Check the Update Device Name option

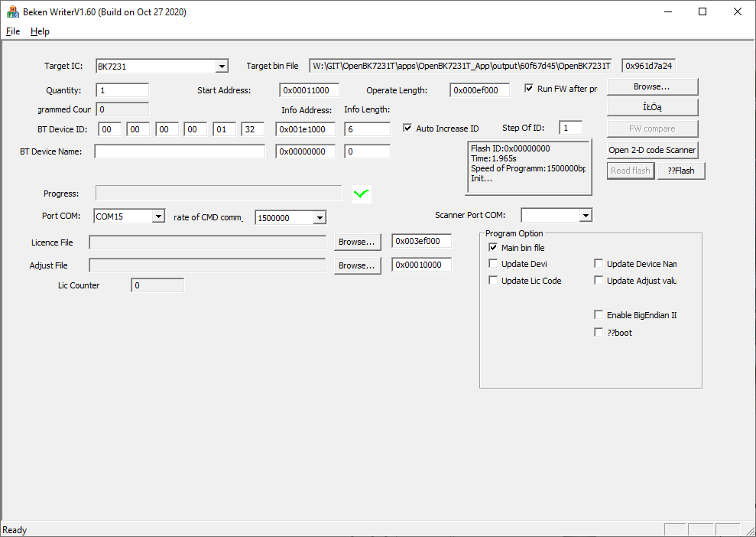coord(599,264)
